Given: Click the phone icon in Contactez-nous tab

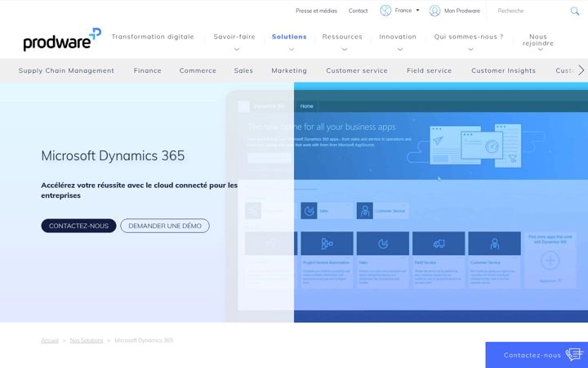Looking at the screenshot, I should (574, 354).
